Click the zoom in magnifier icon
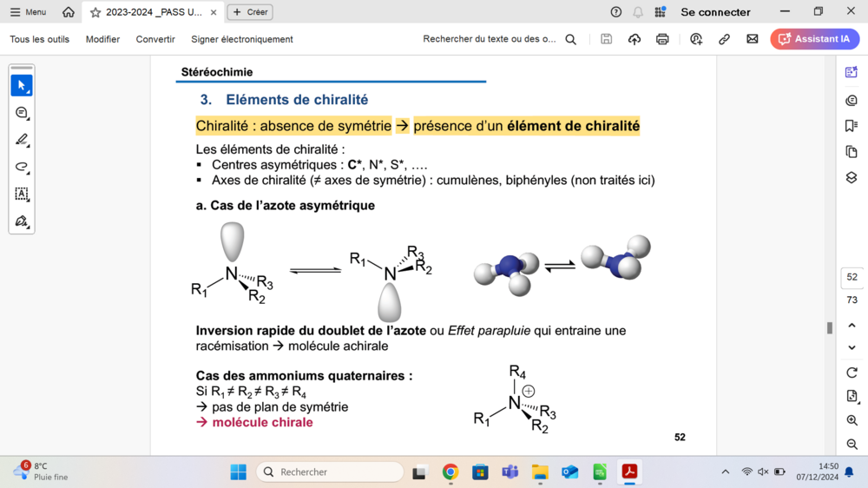The height and width of the screenshot is (488, 868). (852, 420)
